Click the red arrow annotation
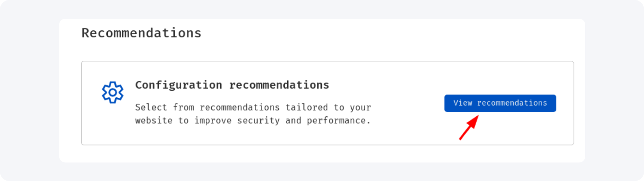 pyautogui.click(x=469, y=128)
